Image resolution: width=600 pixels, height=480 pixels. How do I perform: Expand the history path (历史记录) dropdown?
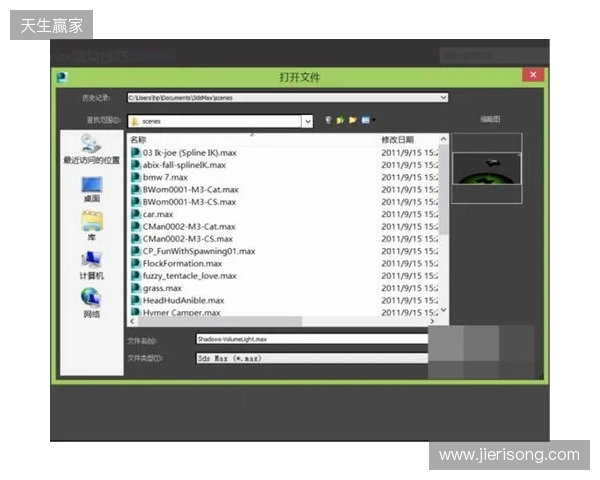[443, 98]
